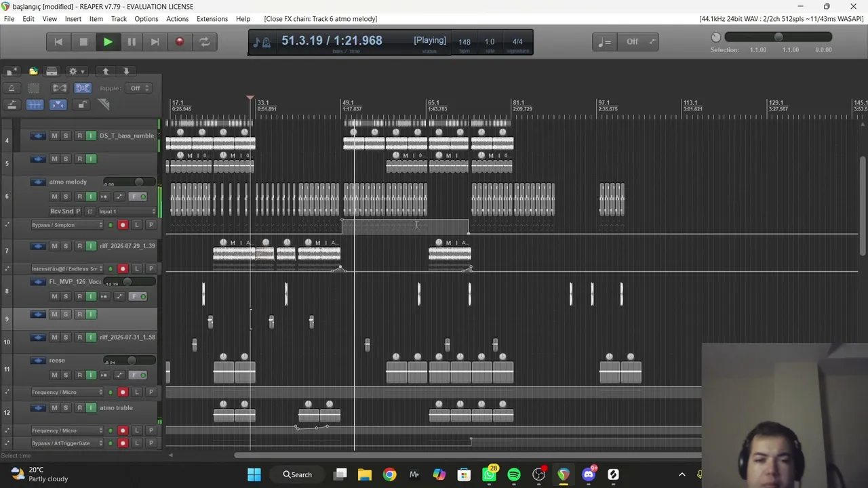Viewport: 868px width, 488px height.
Task: Toggle the metronome toolbar icon
Action: point(12,88)
